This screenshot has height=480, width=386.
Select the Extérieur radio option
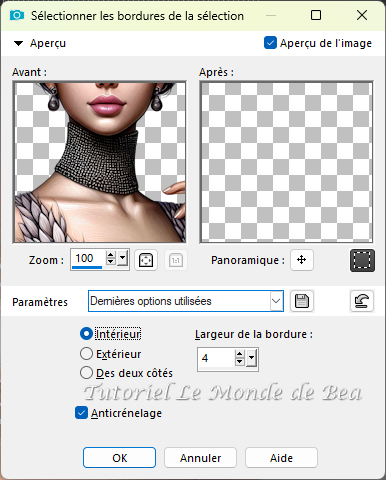click(86, 354)
